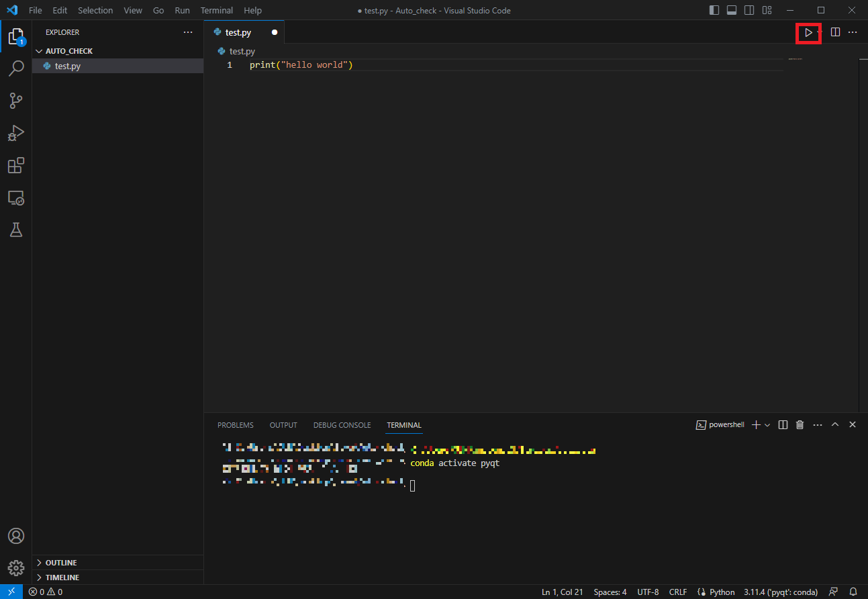
Task: Click on code line print("hello world")
Action: pos(301,65)
